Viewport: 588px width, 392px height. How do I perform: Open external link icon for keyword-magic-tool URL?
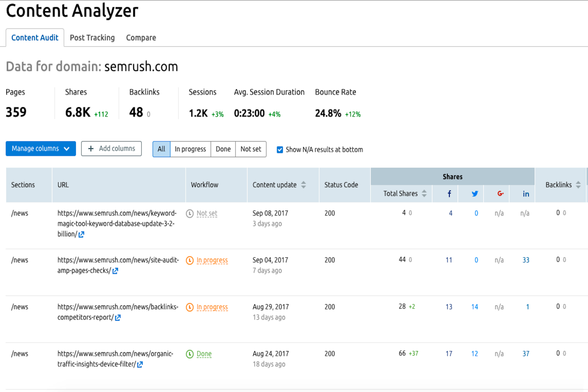coord(81,234)
